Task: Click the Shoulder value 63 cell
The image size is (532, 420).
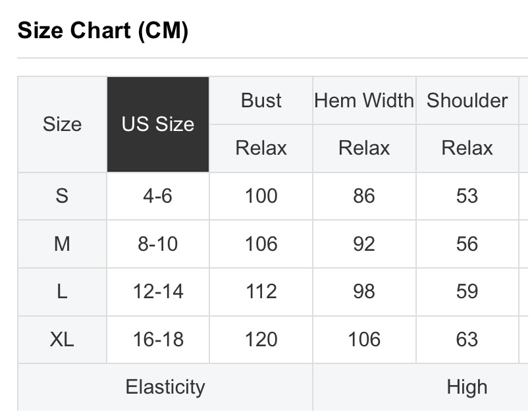Action: 467,339
